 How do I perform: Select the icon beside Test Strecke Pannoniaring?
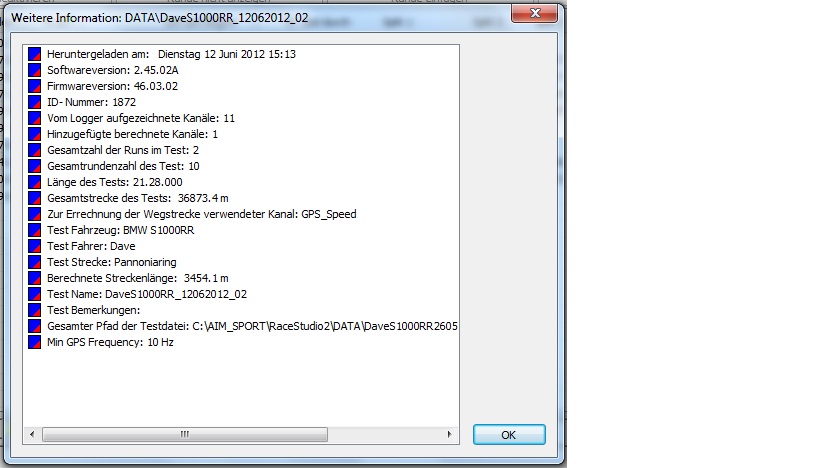pyautogui.click(x=34, y=262)
